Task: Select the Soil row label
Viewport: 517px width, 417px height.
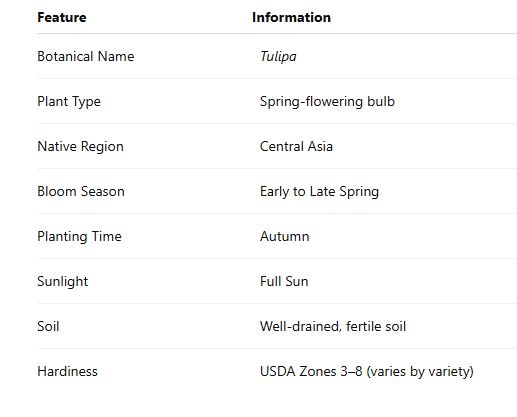Action: [x=48, y=326]
